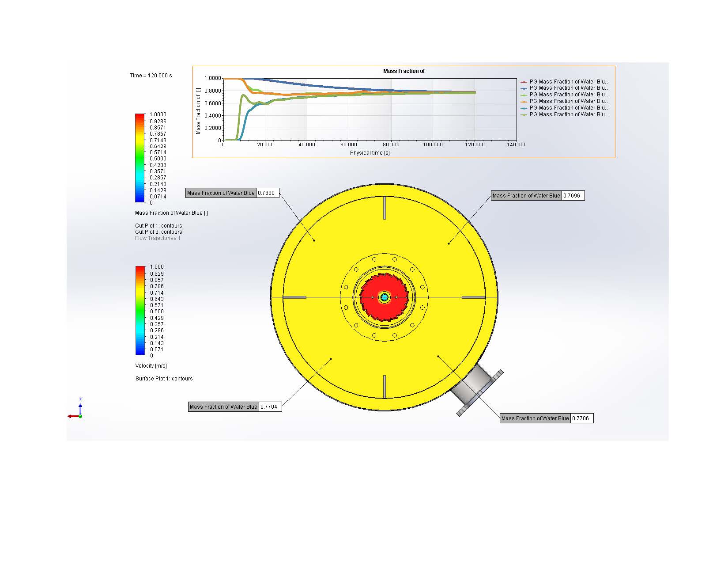Click the right horizontal baffle in the tank
The height and width of the screenshot is (570, 728).
473,297
